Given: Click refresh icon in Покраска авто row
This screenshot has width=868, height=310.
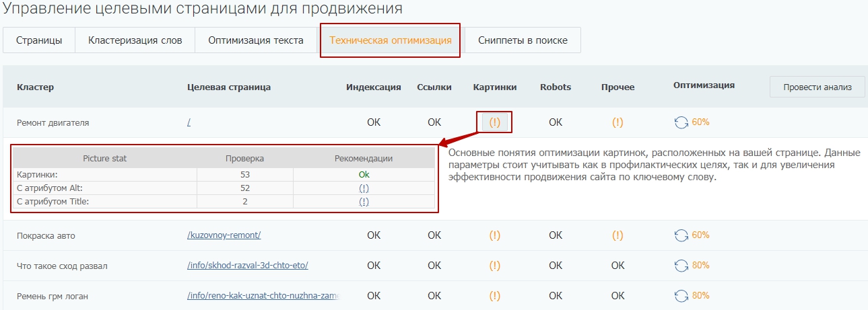Looking at the screenshot, I should (x=681, y=235).
